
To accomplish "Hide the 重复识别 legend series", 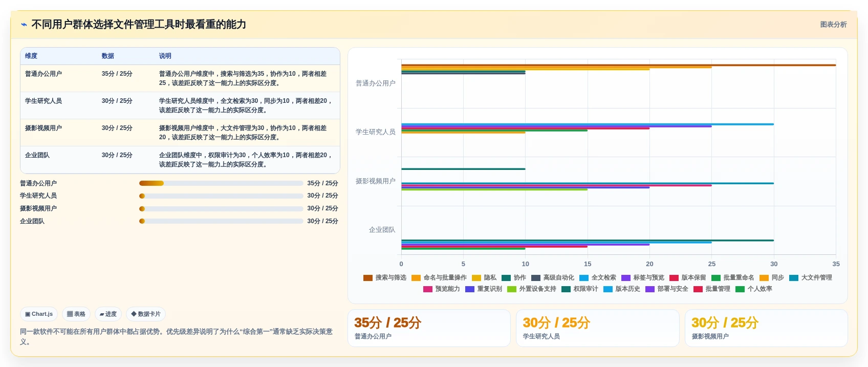I will [x=483, y=289].
